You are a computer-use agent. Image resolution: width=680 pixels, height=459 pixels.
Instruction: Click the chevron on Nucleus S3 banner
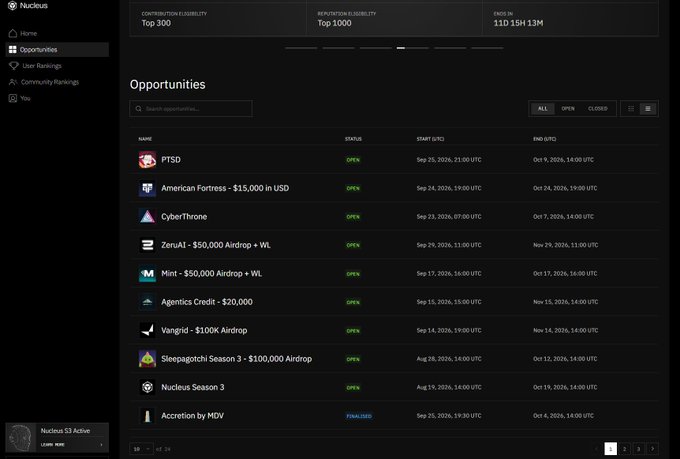pyautogui.click(x=101, y=445)
